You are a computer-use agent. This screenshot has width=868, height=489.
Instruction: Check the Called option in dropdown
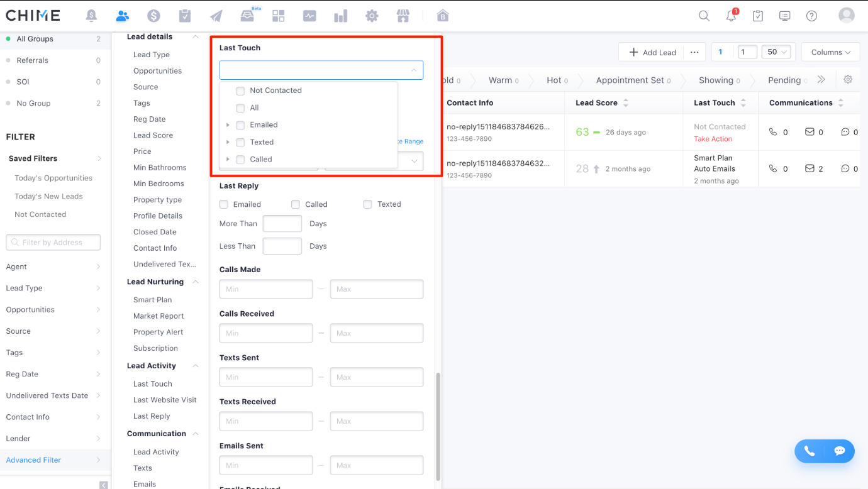pos(240,160)
